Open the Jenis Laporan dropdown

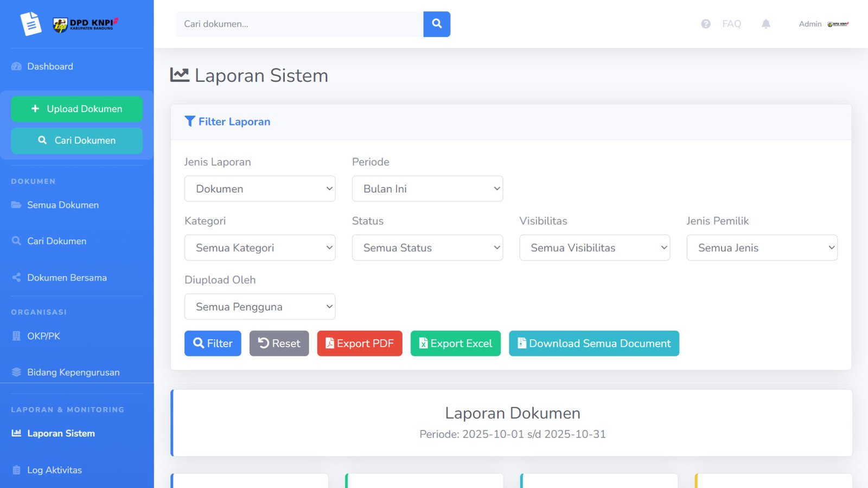pos(260,189)
